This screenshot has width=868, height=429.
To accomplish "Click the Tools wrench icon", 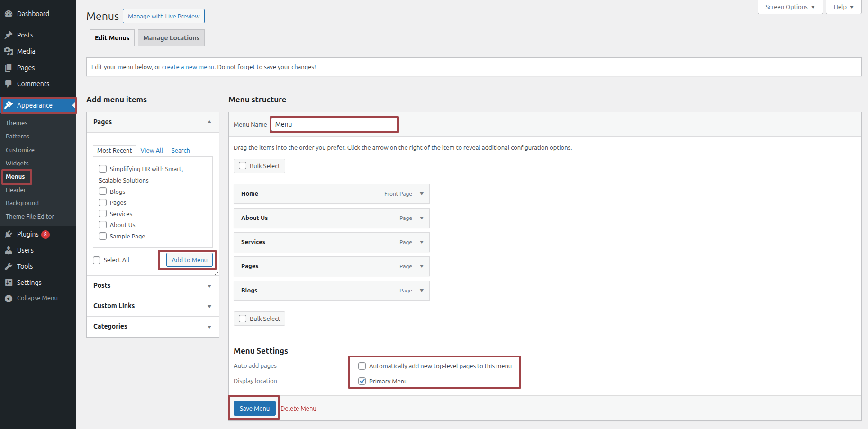I will (x=9, y=266).
